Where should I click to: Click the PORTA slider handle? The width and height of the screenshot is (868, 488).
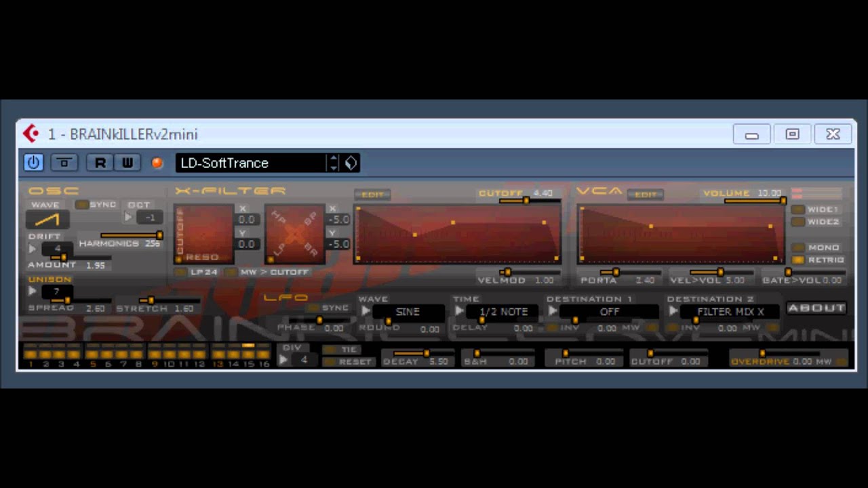point(615,272)
